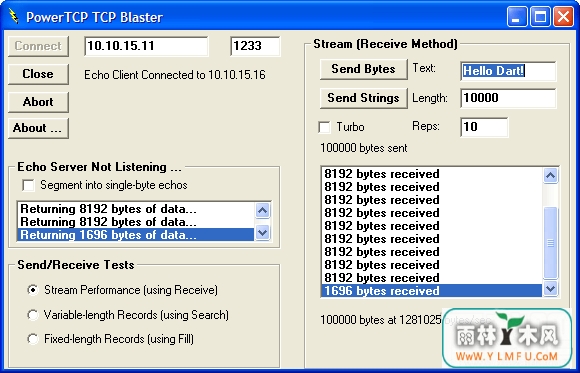Open the About dialog button

click(x=38, y=128)
